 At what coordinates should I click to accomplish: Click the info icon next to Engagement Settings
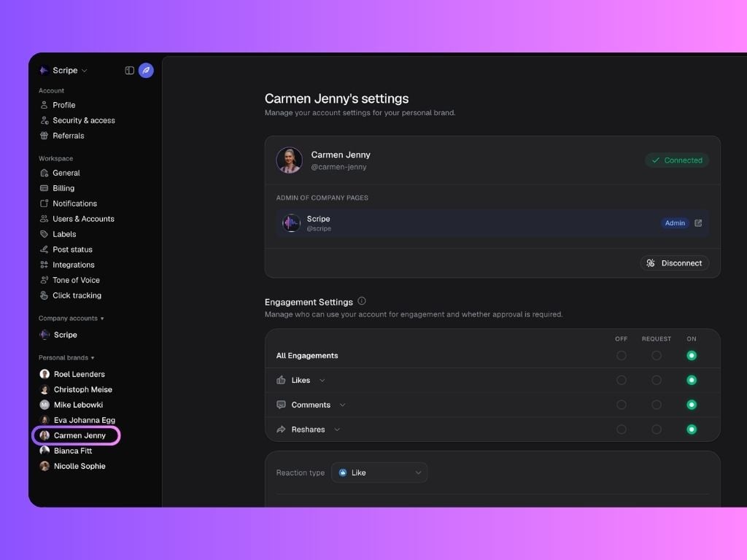pos(362,301)
